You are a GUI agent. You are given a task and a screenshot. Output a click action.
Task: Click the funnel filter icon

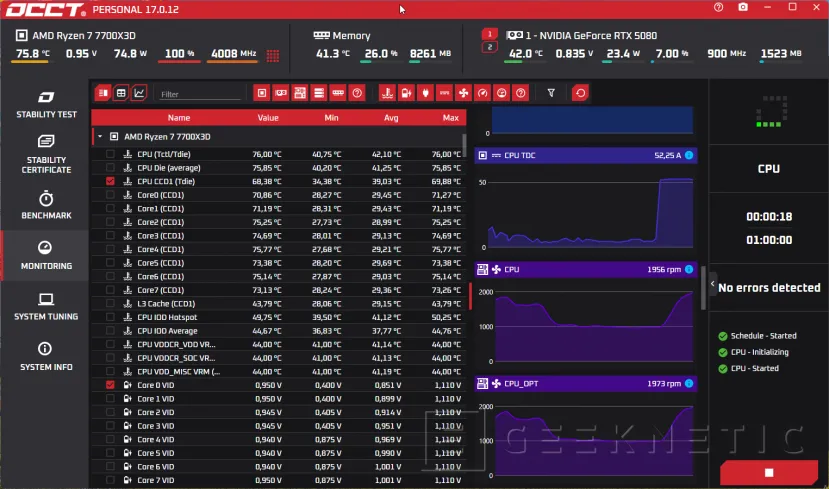tap(551, 93)
